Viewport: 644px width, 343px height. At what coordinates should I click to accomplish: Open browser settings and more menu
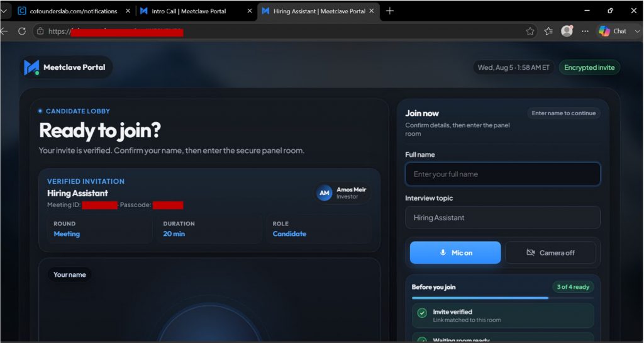585,31
